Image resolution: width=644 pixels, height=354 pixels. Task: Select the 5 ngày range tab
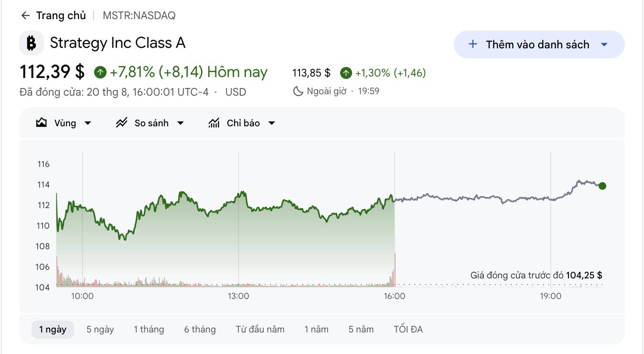tap(100, 329)
